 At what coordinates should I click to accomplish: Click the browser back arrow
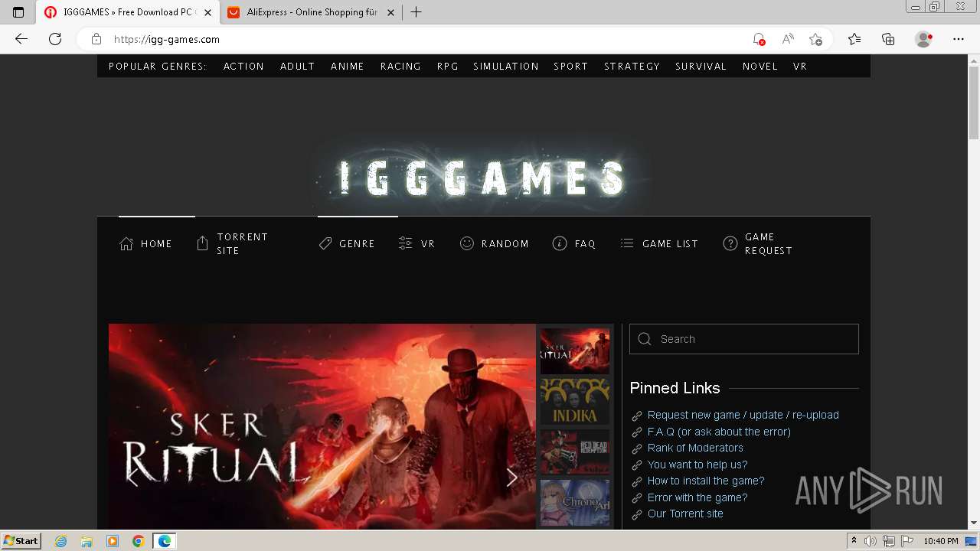coord(21,39)
